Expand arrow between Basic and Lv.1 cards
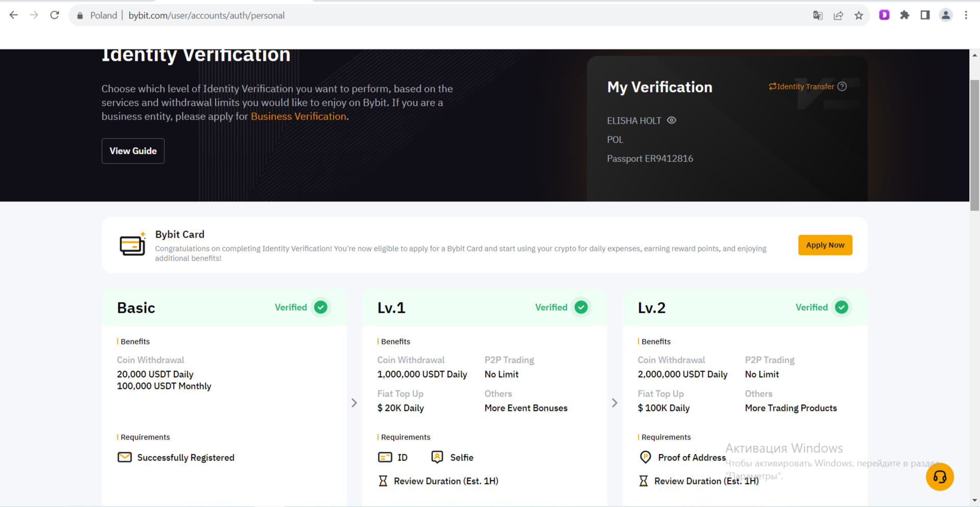 click(x=354, y=403)
